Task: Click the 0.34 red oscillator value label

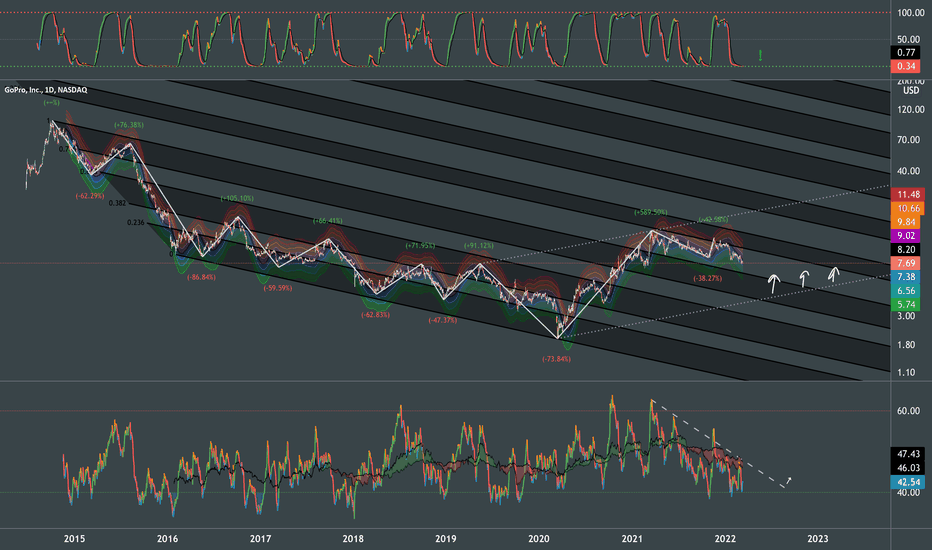Action: (x=906, y=66)
